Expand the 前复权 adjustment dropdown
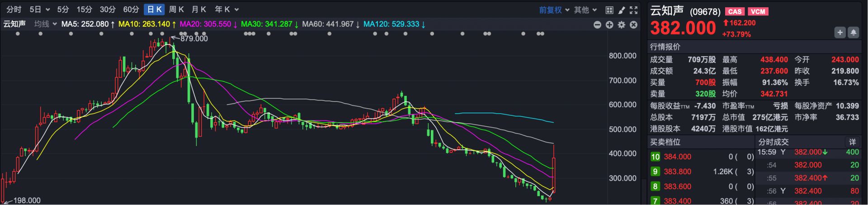 [x=554, y=10]
